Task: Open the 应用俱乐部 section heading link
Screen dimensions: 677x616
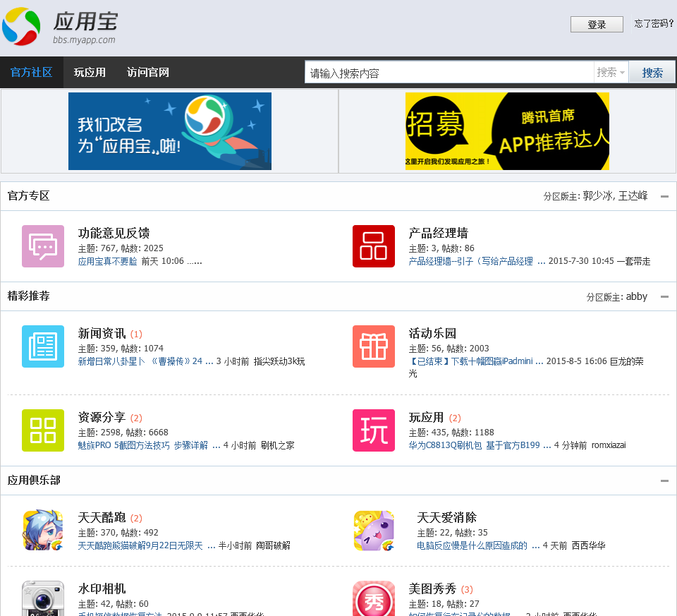Action: point(34,480)
